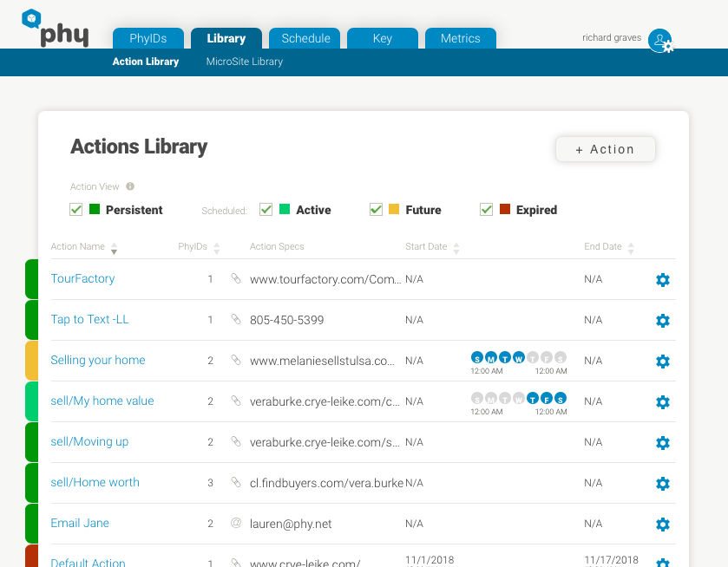Disable the Expired filter checkbox
The height and width of the screenshot is (567, 728).
tap(486, 210)
